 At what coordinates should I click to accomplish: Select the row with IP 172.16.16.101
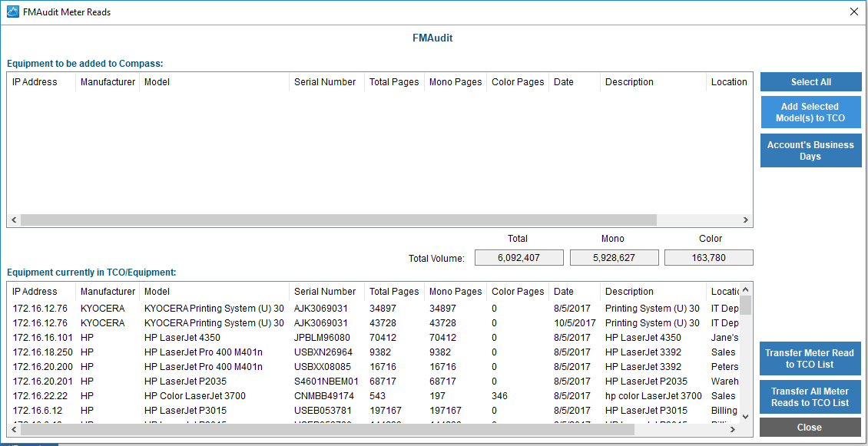(x=373, y=338)
